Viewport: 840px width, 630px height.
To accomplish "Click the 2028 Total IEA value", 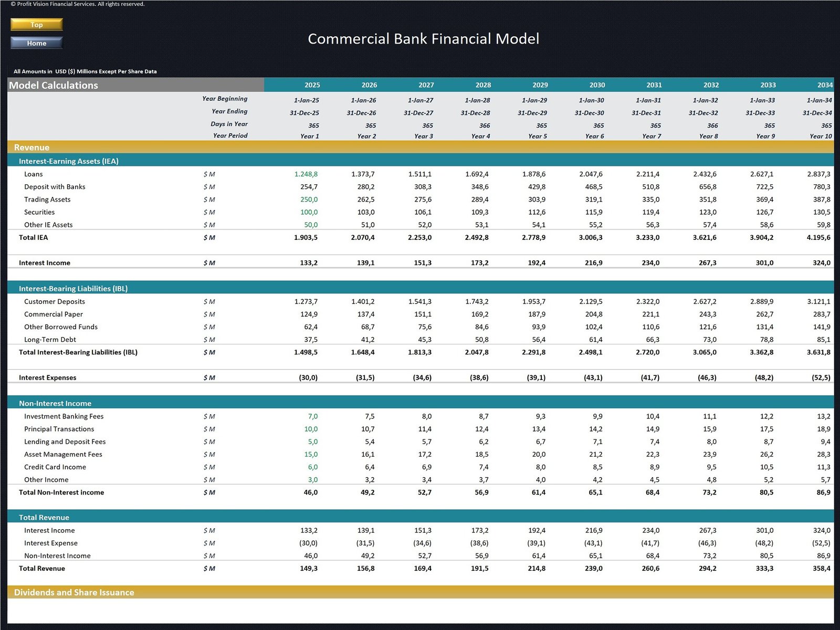I will click(476, 238).
